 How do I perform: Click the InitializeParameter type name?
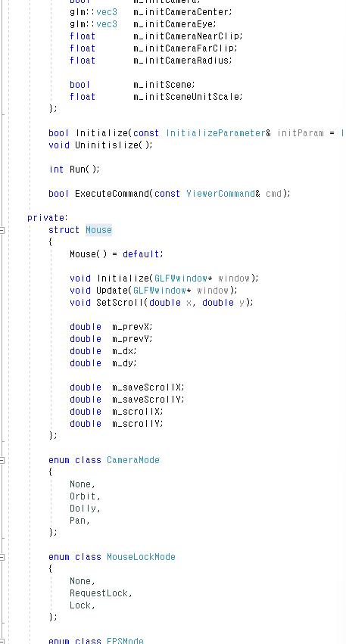(x=216, y=133)
